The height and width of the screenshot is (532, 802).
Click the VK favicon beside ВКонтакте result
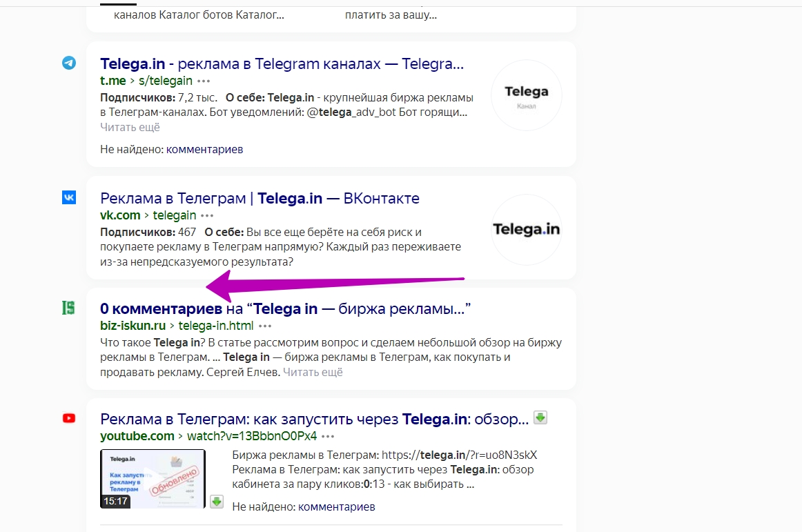[x=69, y=197]
